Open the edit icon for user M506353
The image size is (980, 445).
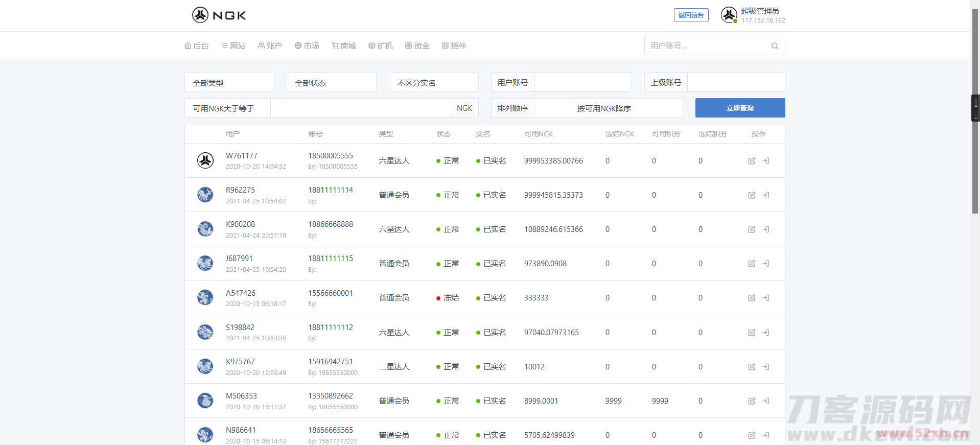coord(752,401)
